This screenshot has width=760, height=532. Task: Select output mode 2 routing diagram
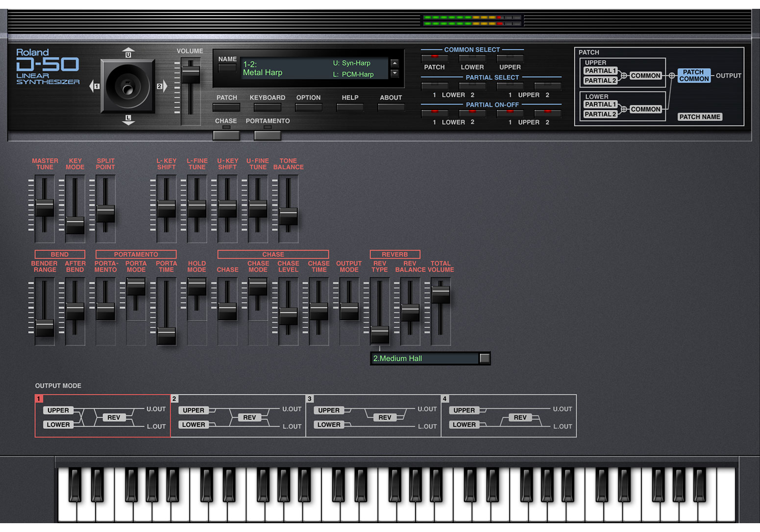pyautogui.click(x=238, y=416)
